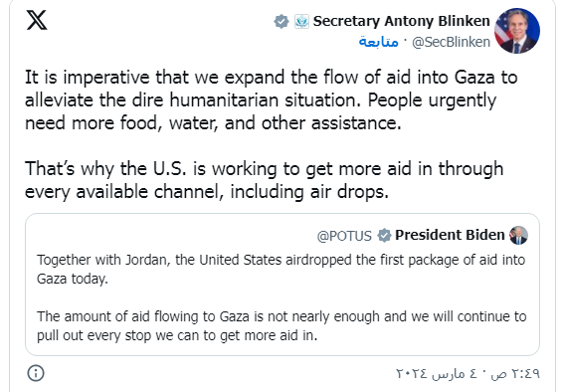The height and width of the screenshot is (392, 564).
Task: Open the @POTUS handle in quoted tweet
Action: click(x=344, y=236)
